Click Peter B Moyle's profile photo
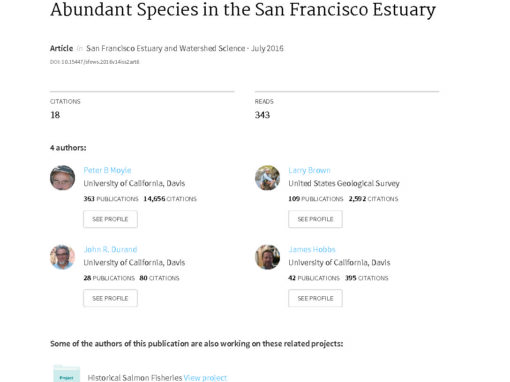Image resolution: width=510 pixels, height=382 pixels. tap(63, 178)
